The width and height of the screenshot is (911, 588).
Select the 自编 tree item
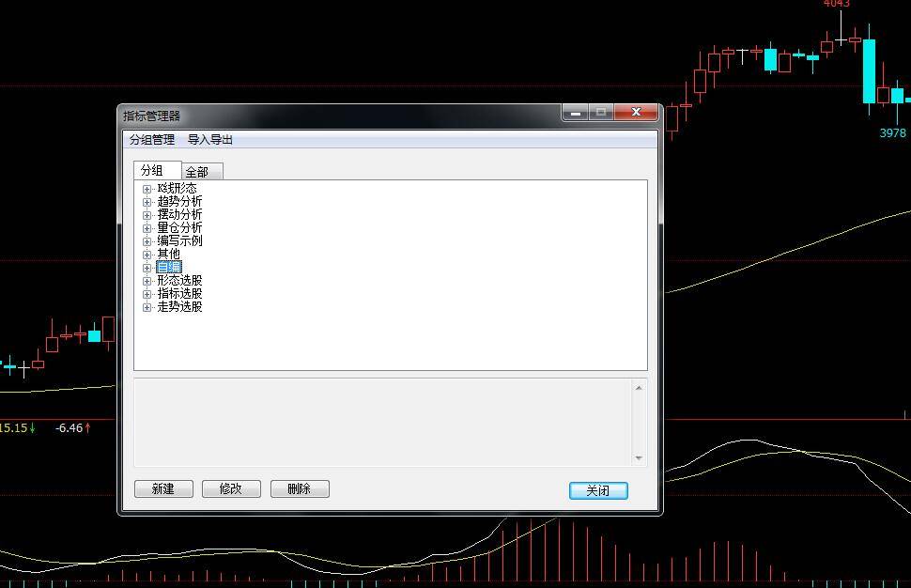pyautogui.click(x=169, y=268)
